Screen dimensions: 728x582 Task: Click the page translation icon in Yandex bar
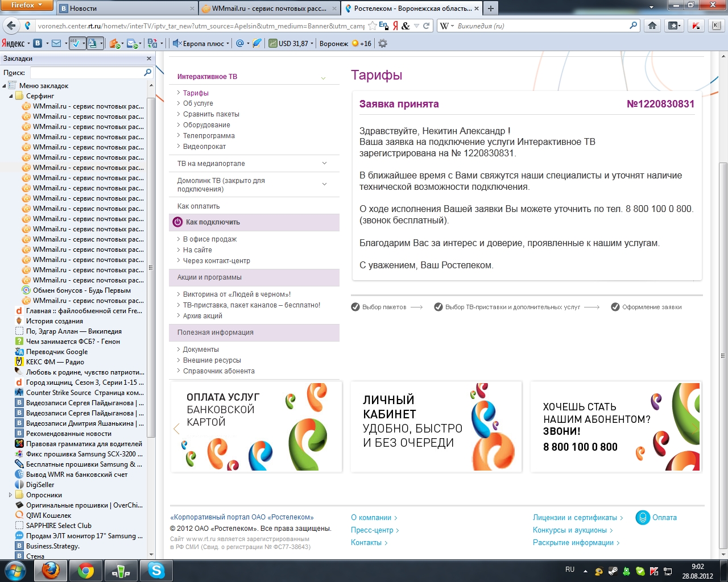pyautogui.click(x=92, y=43)
